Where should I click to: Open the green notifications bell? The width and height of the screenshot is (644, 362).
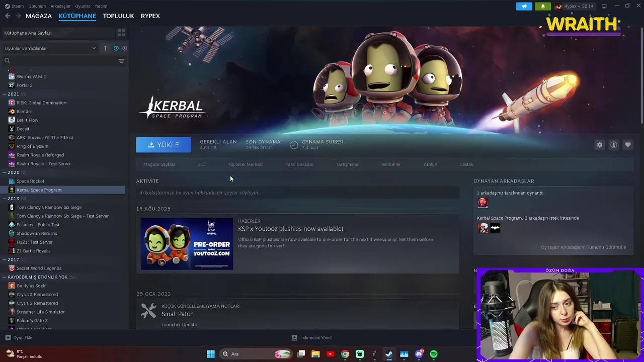(543, 6)
